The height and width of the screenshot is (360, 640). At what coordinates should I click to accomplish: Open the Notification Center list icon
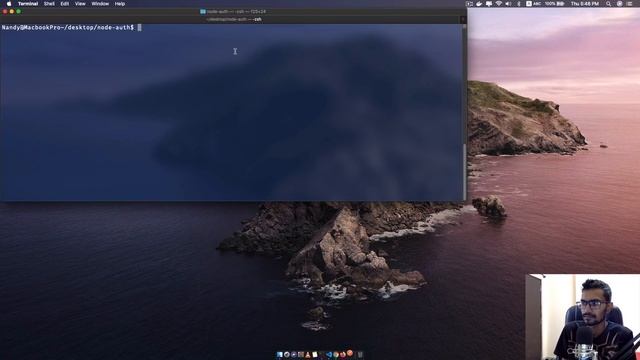pyautogui.click(x=630, y=4)
